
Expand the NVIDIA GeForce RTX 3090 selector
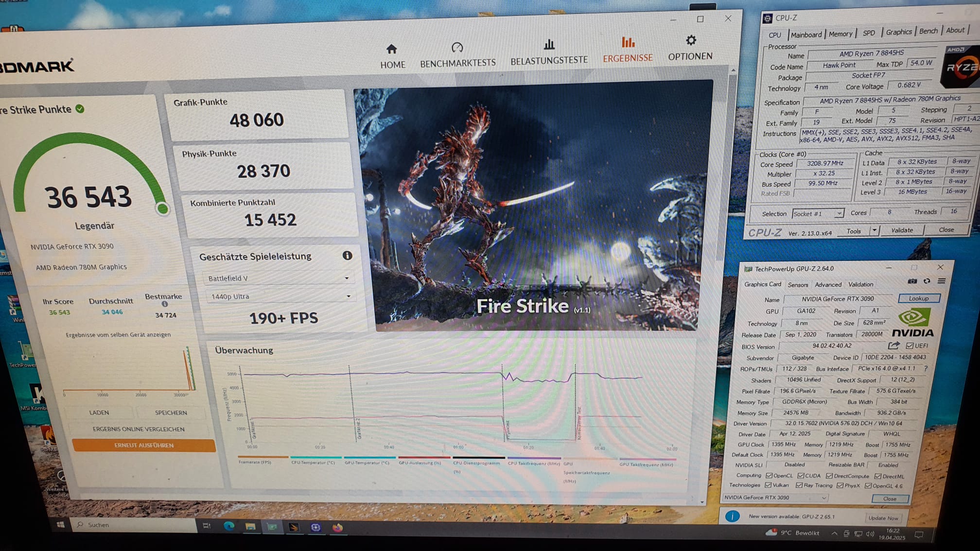(775, 498)
